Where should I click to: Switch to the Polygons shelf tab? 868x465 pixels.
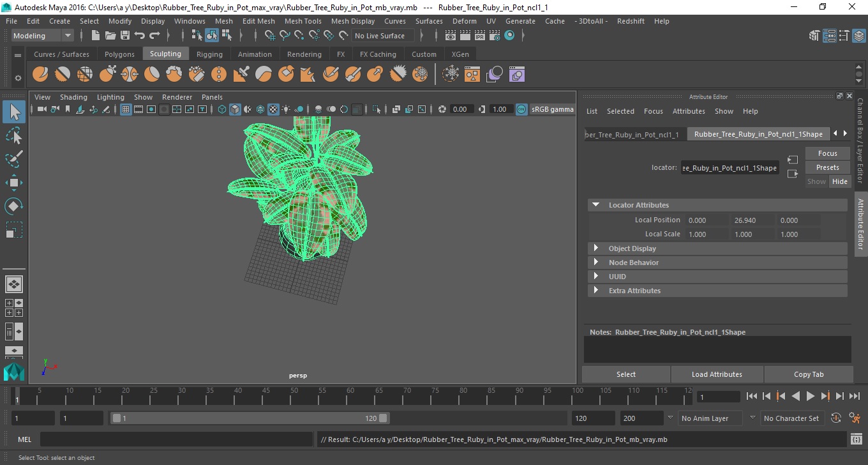(x=119, y=54)
